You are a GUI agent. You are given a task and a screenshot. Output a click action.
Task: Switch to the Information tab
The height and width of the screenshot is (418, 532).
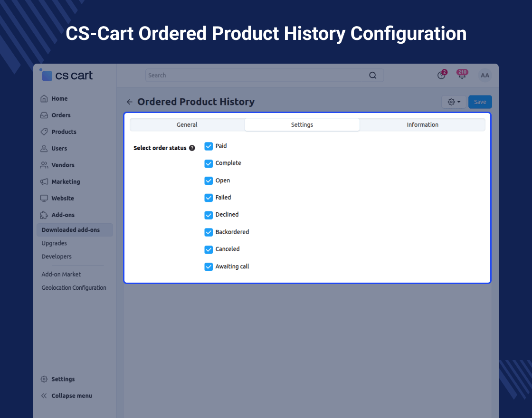pyautogui.click(x=422, y=125)
